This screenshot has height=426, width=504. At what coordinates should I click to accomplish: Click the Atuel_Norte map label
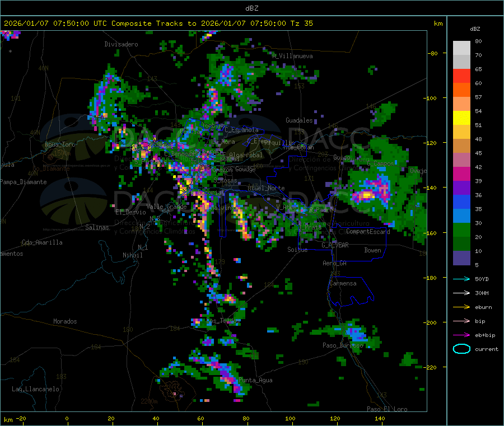pyautogui.click(x=266, y=188)
